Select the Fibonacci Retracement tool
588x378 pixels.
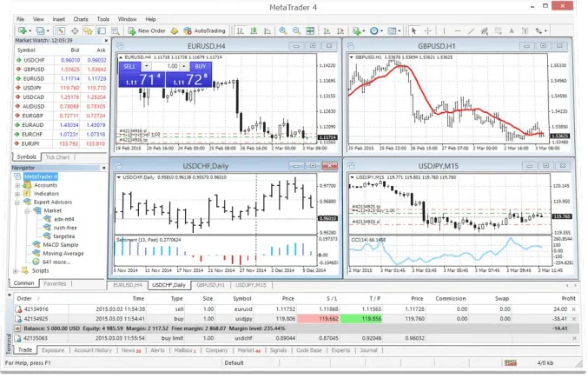coord(498,30)
